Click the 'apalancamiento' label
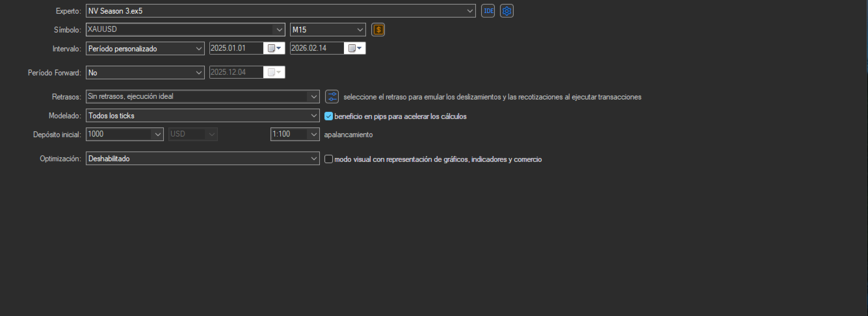 tap(349, 135)
